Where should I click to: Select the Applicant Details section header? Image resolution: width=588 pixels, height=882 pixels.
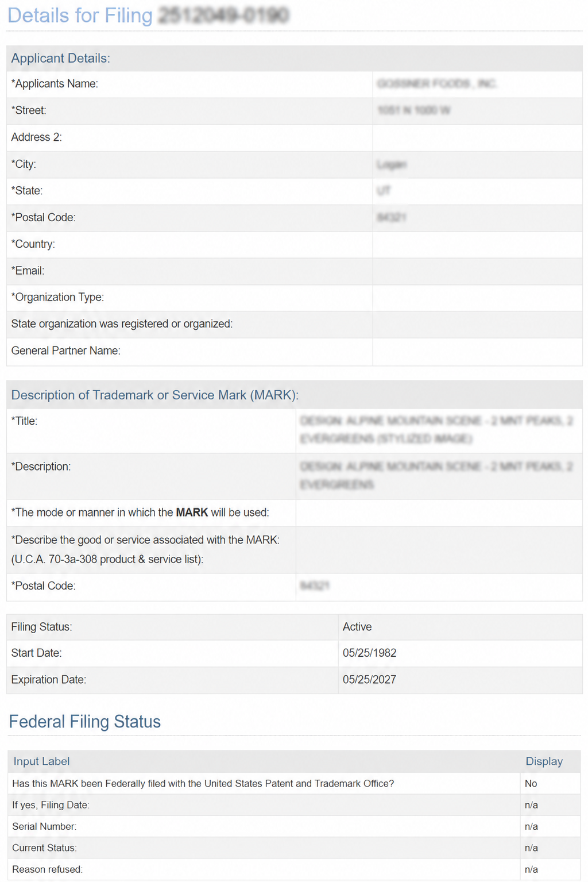pyautogui.click(x=294, y=58)
